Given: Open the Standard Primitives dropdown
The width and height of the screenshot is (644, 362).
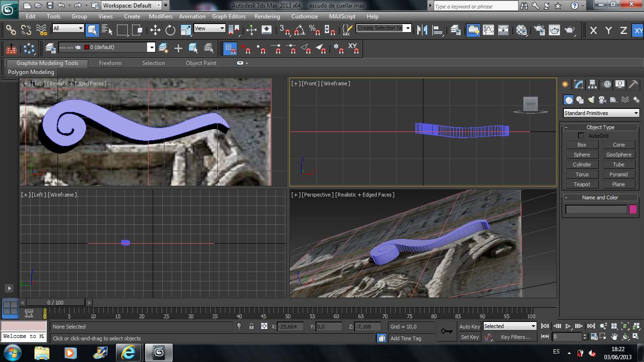Looking at the screenshot, I should pos(601,113).
